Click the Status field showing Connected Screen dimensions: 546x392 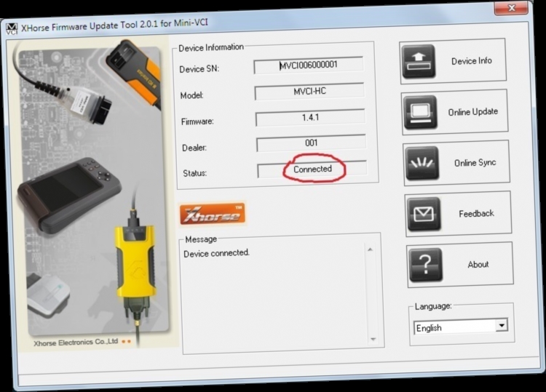(x=312, y=169)
